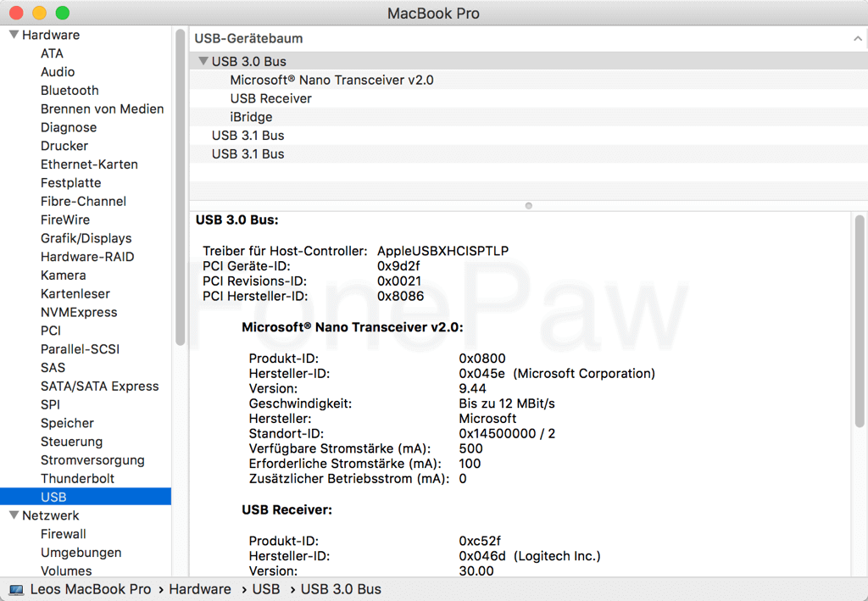The height and width of the screenshot is (601, 868).
Task: Select Volumes under Netzwerk
Action: tap(66, 570)
